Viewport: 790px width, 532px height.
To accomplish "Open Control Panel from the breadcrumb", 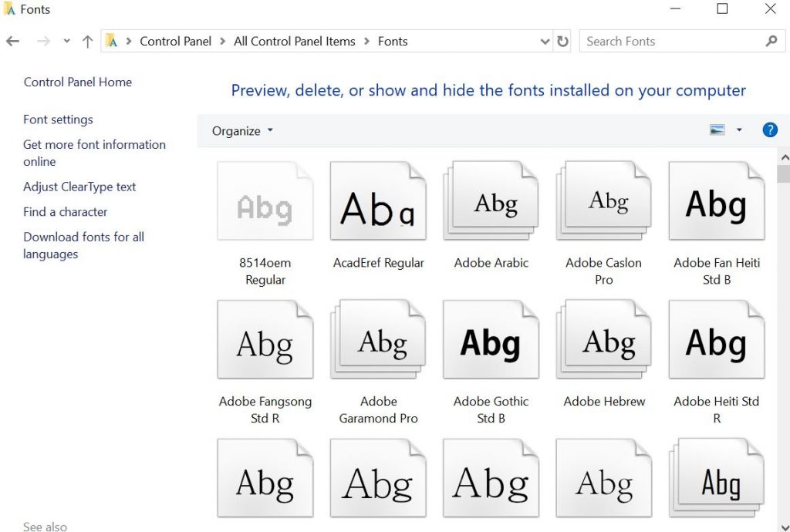I will [x=176, y=41].
